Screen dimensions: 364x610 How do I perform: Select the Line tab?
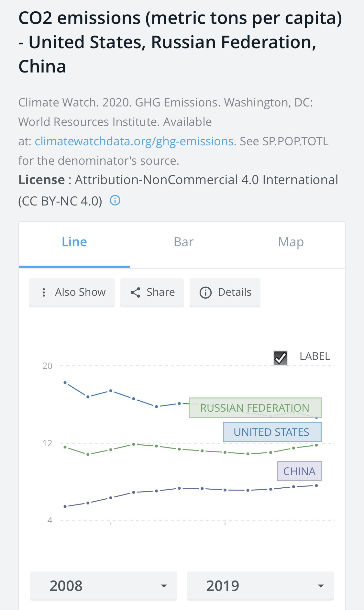pyautogui.click(x=74, y=242)
